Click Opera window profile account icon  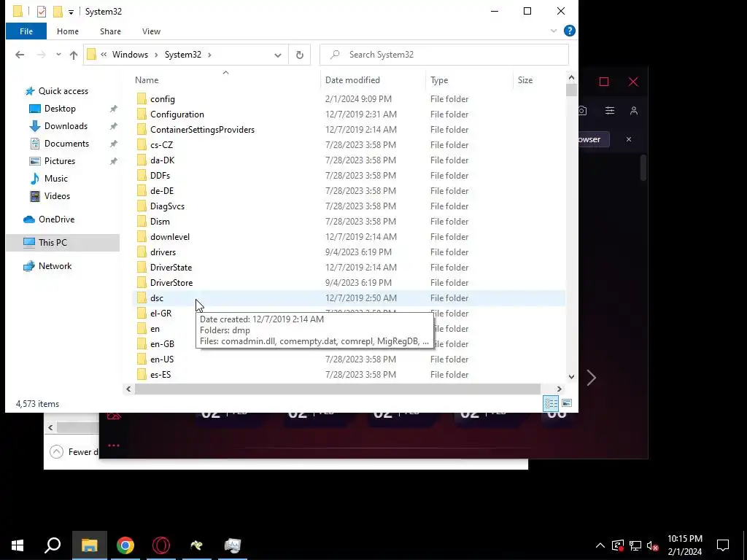pyautogui.click(x=634, y=111)
